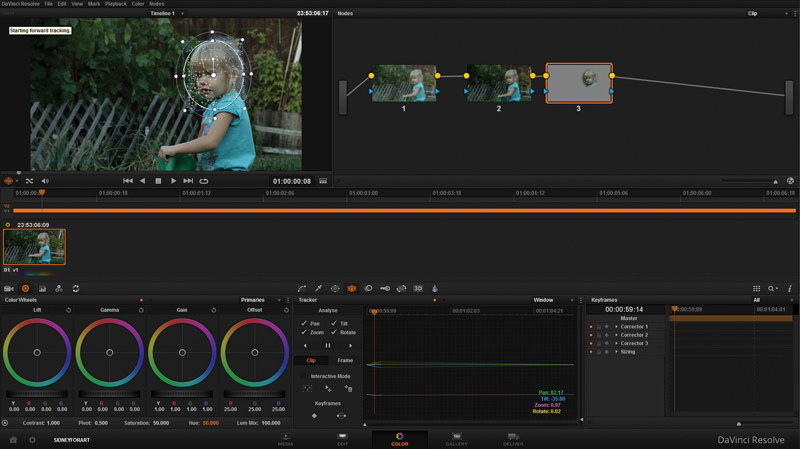This screenshot has height=449, width=800.
Task: Open the Key palette icon
Action: tap(385, 289)
